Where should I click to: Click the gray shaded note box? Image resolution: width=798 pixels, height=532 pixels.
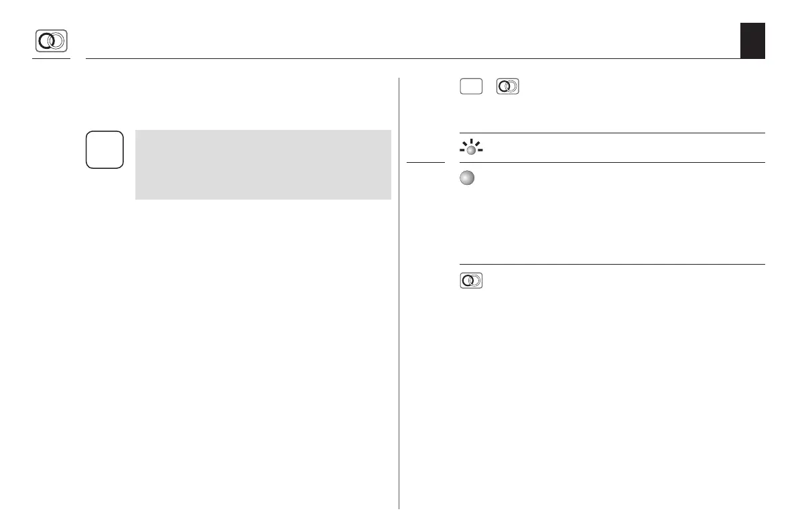click(x=263, y=165)
